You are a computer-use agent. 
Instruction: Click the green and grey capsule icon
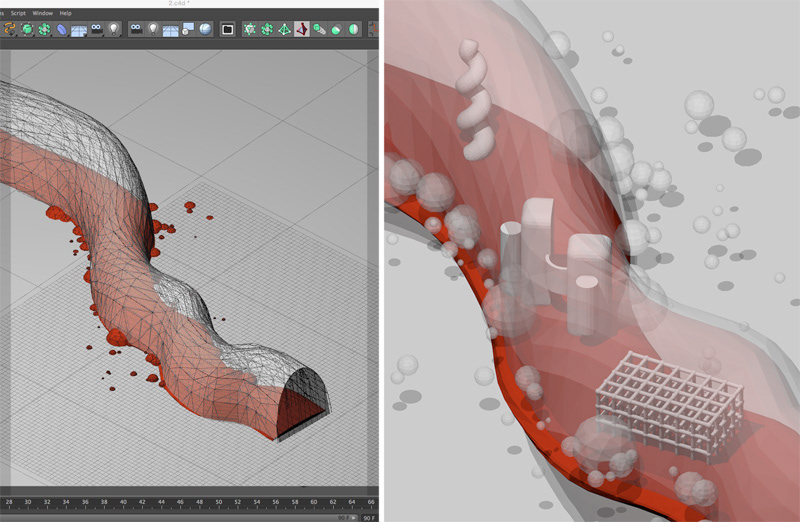(x=336, y=30)
